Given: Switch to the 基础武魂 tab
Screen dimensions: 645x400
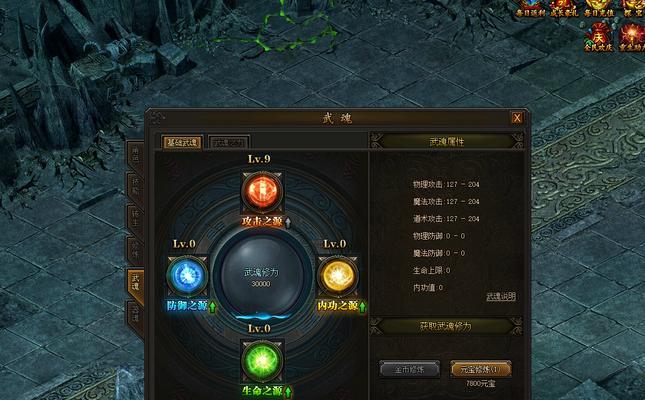Looking at the screenshot, I should click(183, 142).
